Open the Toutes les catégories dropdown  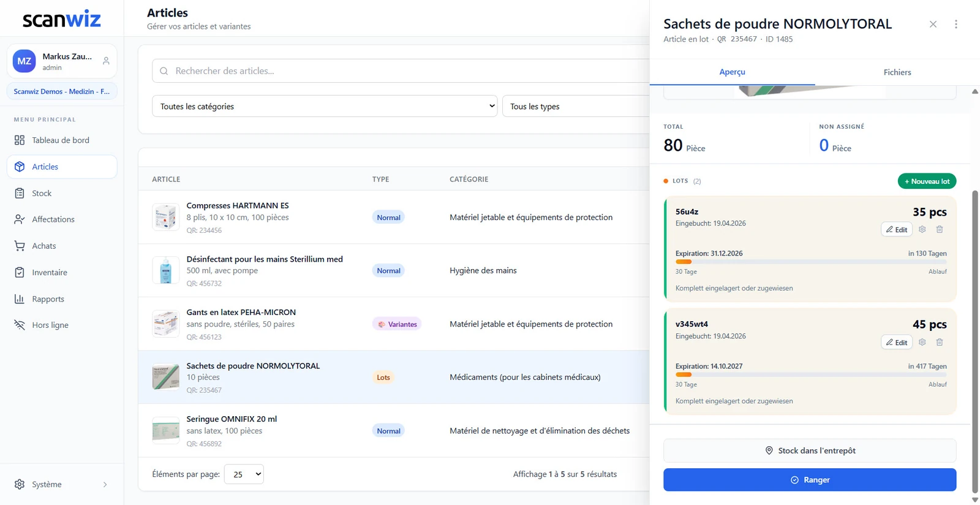325,106
